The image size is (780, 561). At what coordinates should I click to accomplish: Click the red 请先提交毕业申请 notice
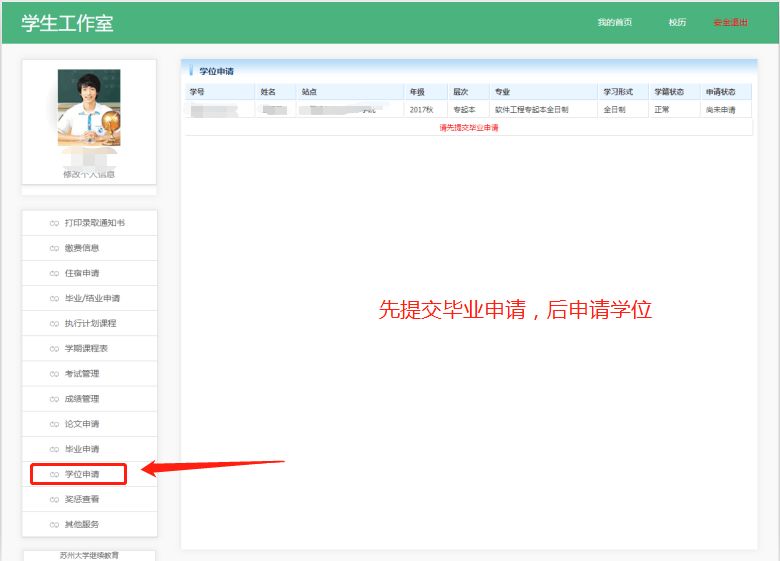tap(468, 128)
